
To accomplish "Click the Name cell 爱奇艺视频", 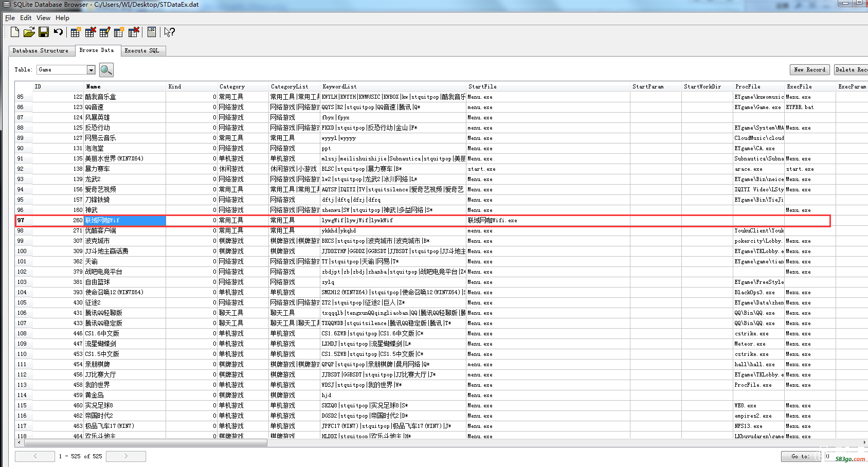I will click(125, 189).
